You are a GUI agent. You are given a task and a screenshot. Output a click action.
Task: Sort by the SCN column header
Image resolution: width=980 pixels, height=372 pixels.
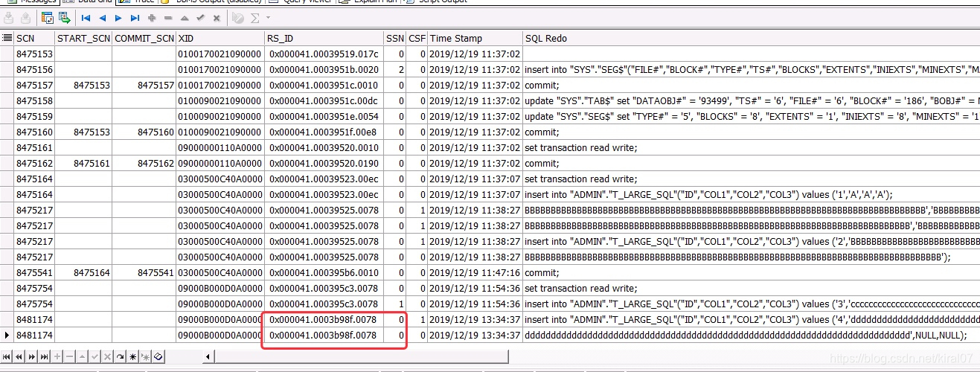[34, 38]
